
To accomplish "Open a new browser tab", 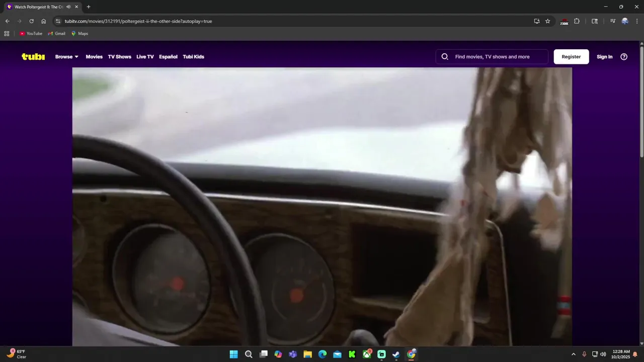I will (x=89, y=7).
